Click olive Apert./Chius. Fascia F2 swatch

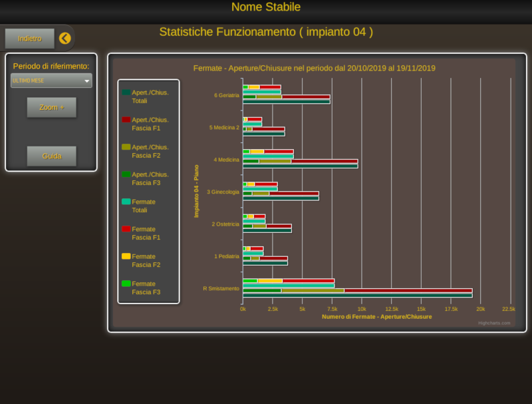[126, 147]
